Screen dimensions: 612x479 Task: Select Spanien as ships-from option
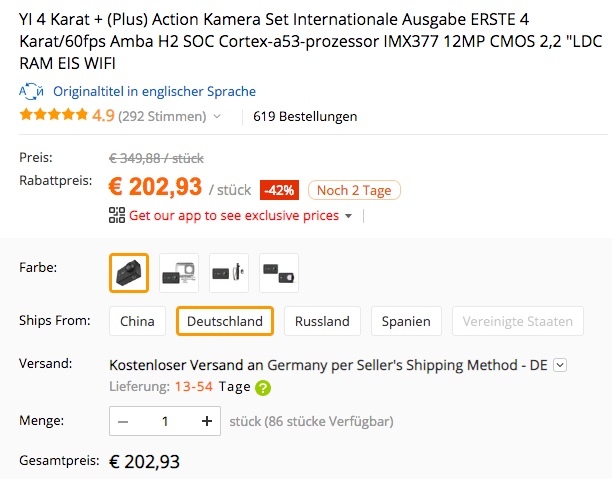(x=406, y=321)
